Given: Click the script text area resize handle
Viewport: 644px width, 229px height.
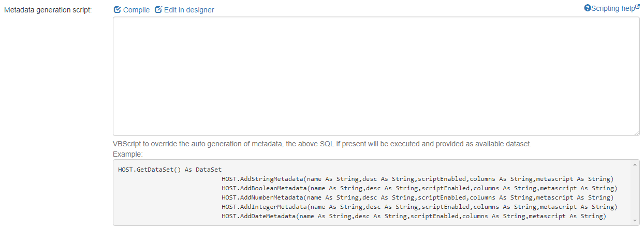Looking at the screenshot, I should (x=637, y=133).
